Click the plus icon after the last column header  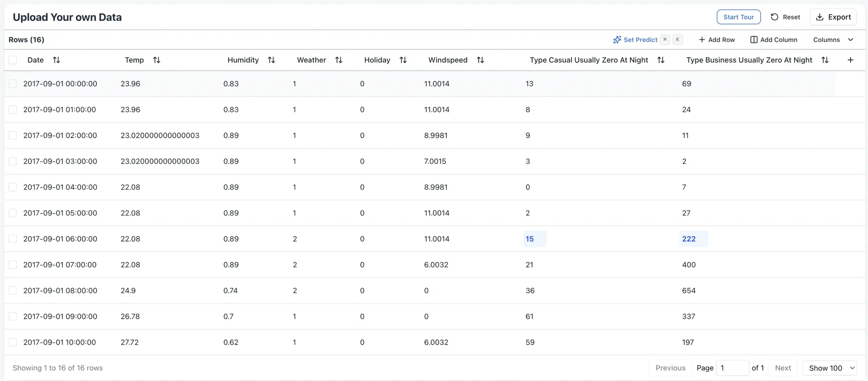850,60
